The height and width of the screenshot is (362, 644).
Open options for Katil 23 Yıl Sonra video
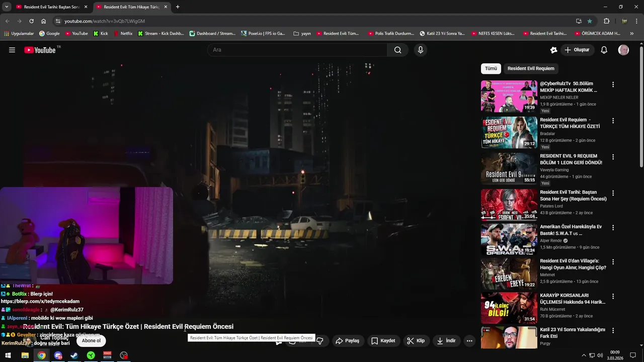[x=613, y=330]
